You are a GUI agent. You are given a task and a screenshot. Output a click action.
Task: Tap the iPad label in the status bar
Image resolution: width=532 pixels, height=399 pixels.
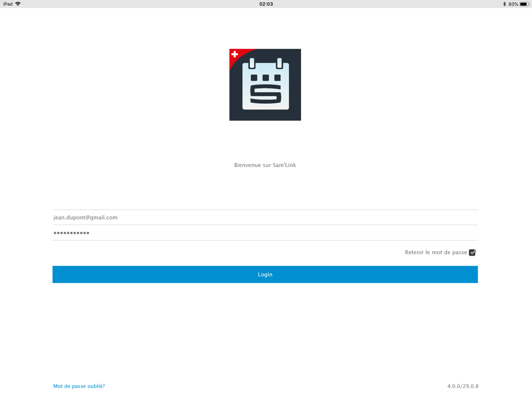(8, 4)
